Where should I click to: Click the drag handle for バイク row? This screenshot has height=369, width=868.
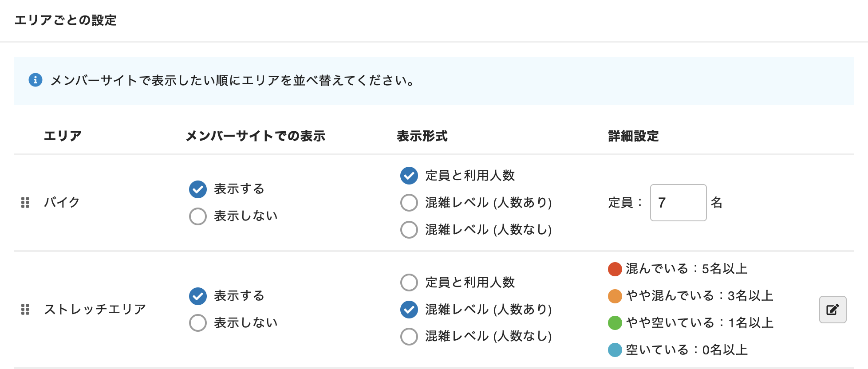(x=25, y=203)
